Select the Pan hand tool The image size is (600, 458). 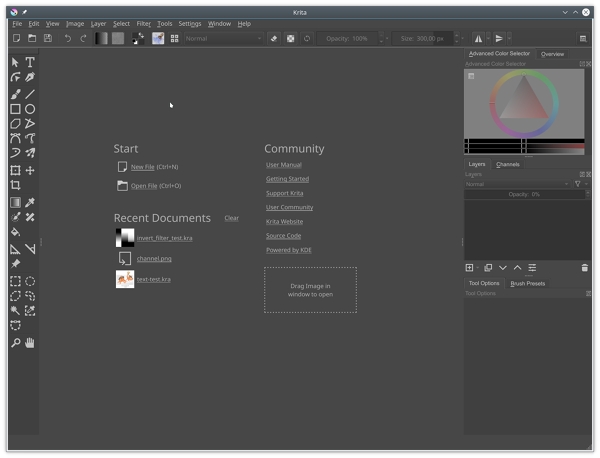(x=30, y=343)
